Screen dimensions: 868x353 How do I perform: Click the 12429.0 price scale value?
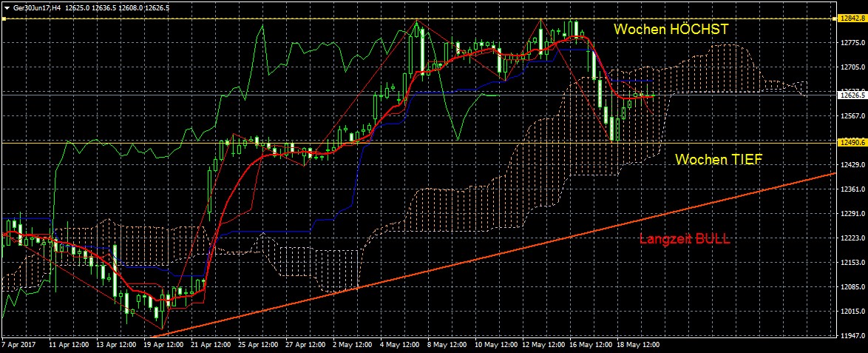[852, 164]
